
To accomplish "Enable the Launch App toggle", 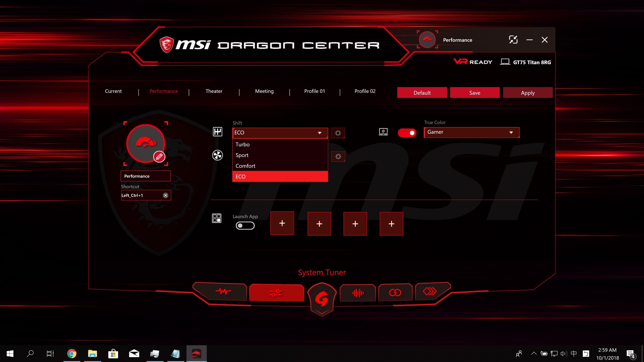I will pyautogui.click(x=245, y=226).
